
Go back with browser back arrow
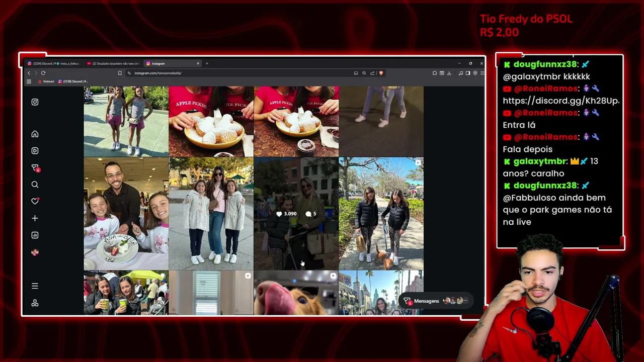[29, 73]
